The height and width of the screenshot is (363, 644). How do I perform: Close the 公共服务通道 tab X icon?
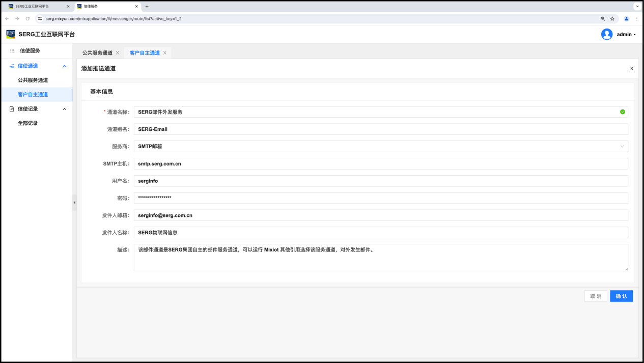(118, 53)
